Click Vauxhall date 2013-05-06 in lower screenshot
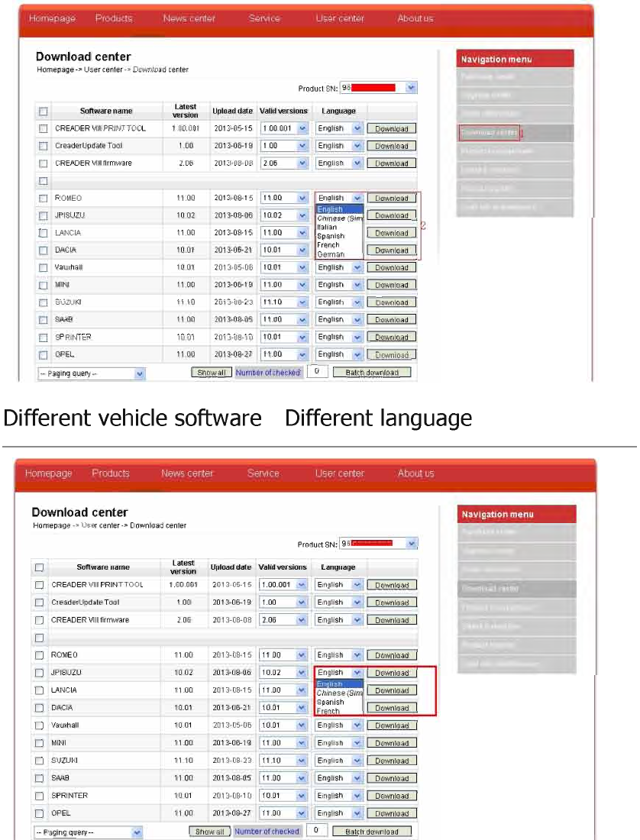The image size is (640, 840). [232, 726]
